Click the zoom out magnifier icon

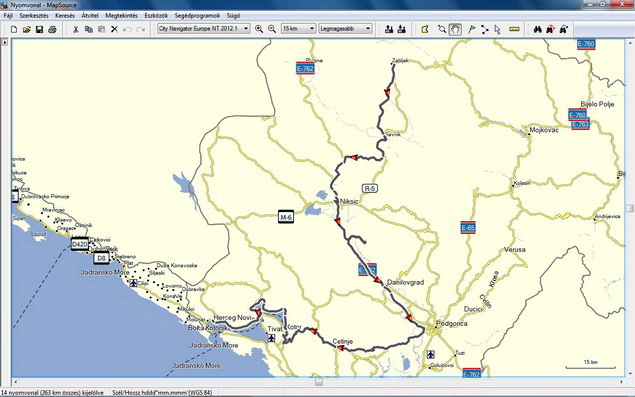[x=272, y=29]
